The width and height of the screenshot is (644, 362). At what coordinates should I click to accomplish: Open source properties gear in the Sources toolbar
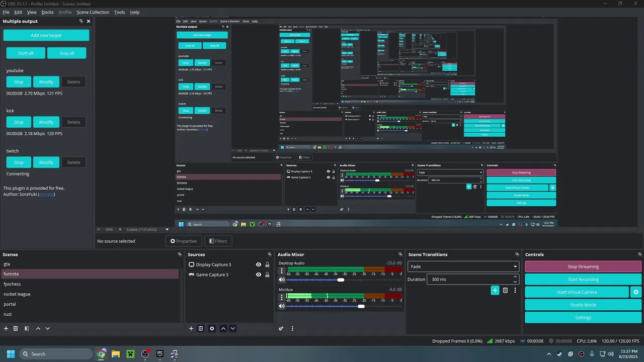212,328
